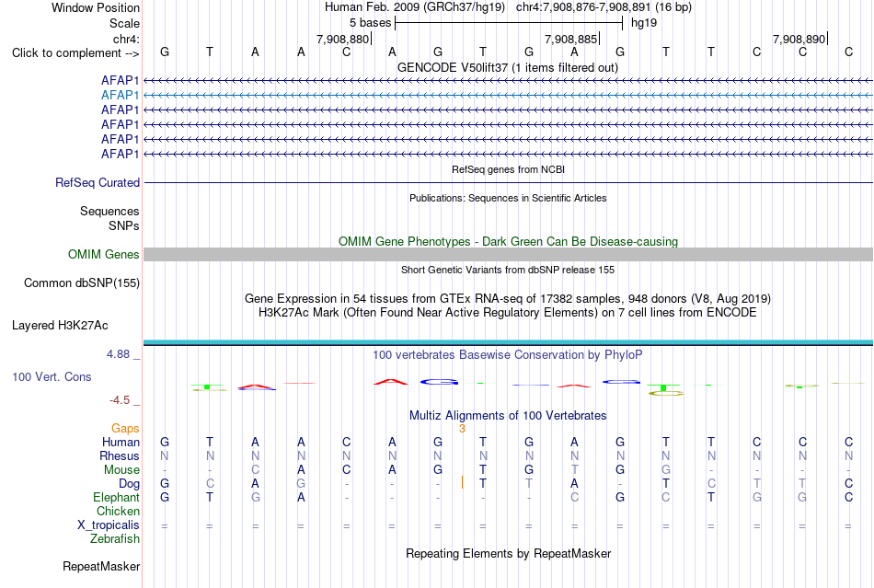Viewport: 874px width, 588px height.
Task: Open 'Publications: Sequences in Scientific Articles' title
Action: pos(508,198)
